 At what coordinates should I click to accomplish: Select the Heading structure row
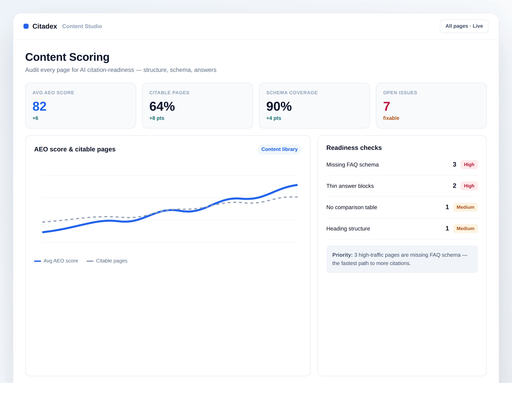point(402,228)
